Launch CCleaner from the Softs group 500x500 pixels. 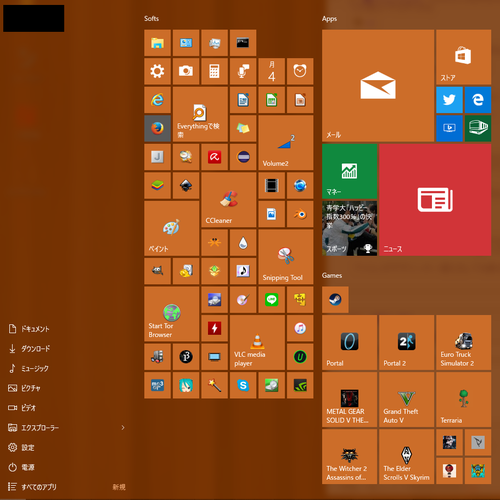229,200
